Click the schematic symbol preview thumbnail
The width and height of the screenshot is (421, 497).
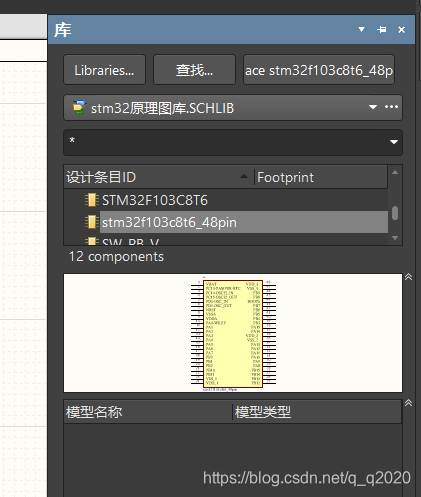(x=233, y=333)
